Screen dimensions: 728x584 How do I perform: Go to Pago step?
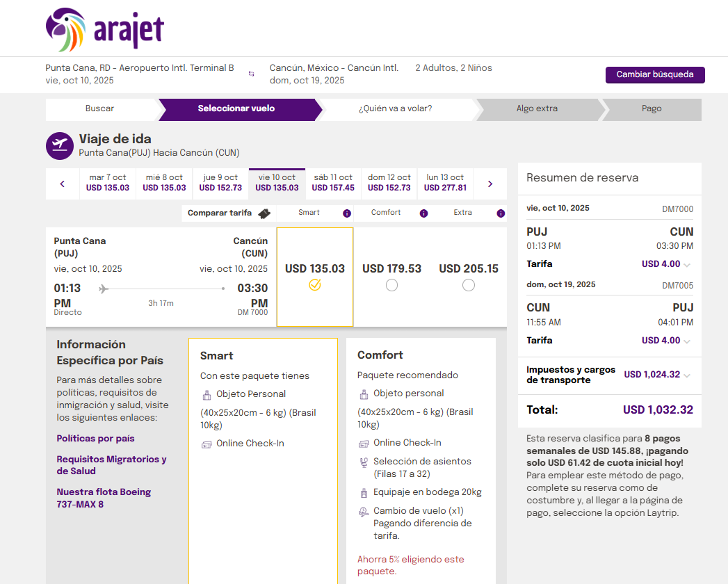[x=652, y=109]
